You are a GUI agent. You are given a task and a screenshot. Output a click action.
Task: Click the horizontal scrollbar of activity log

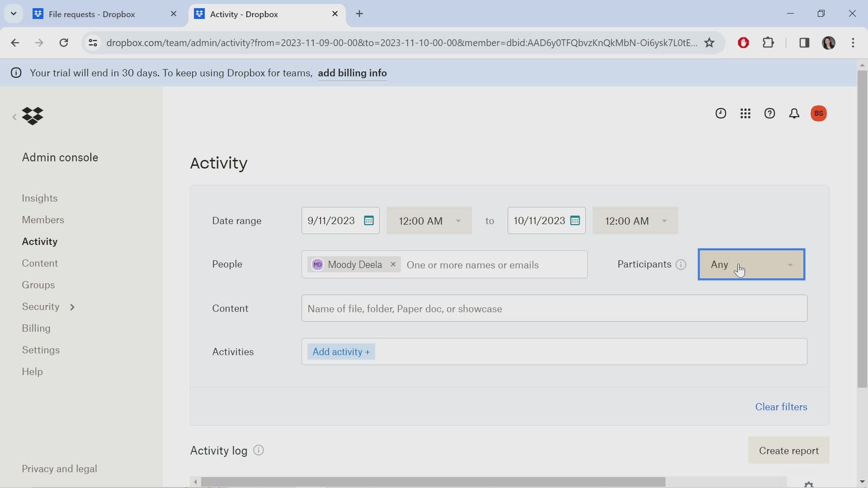[433, 482]
